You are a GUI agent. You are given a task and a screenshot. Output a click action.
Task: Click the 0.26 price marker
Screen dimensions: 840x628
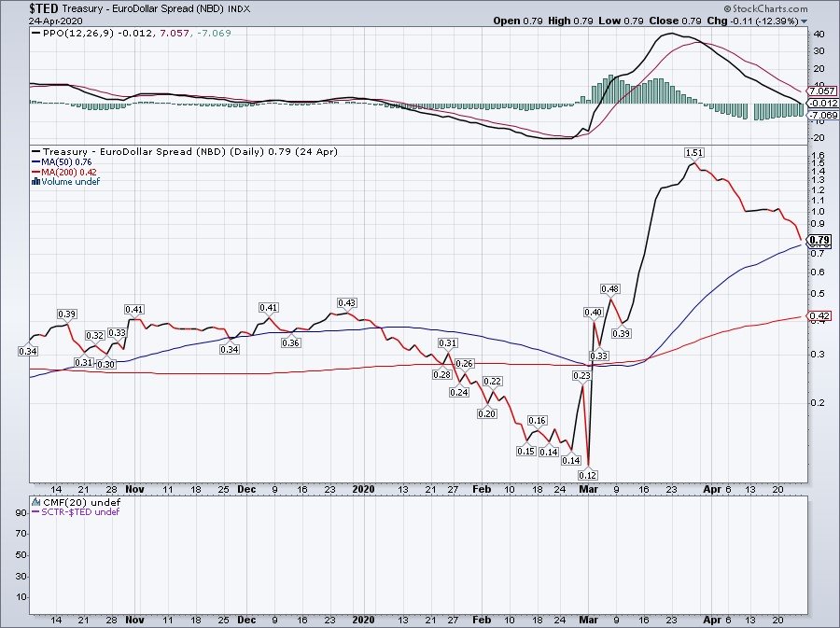click(465, 364)
